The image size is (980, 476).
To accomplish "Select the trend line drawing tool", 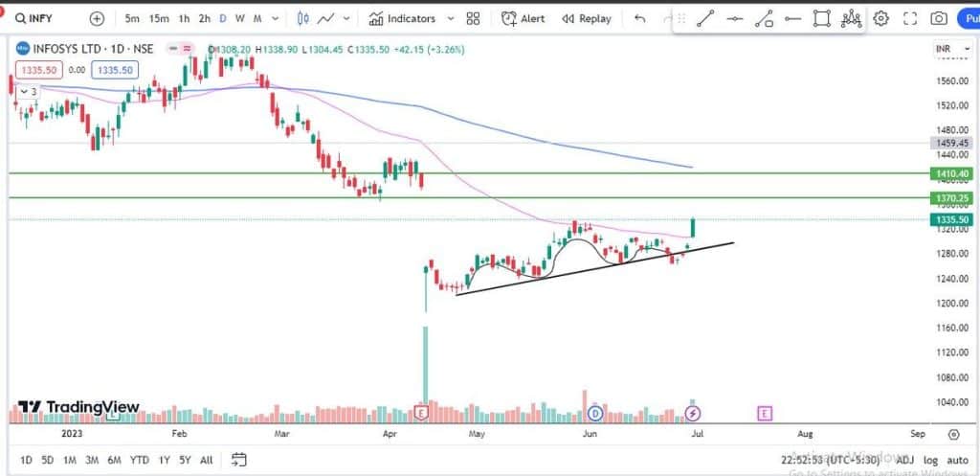I will tap(705, 19).
